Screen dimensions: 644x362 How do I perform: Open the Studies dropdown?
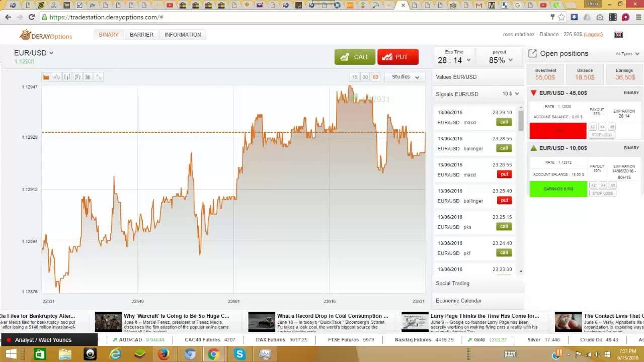click(x=406, y=77)
